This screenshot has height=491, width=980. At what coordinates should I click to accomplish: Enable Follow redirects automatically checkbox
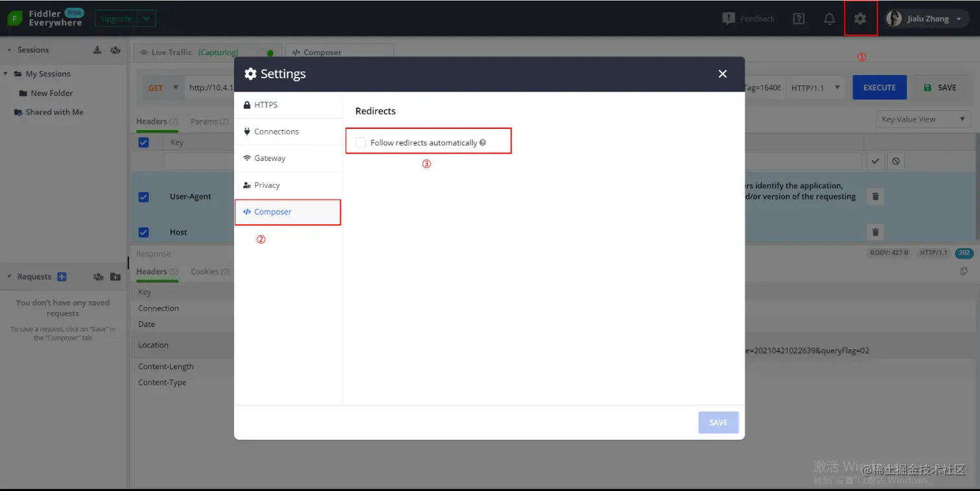(361, 143)
